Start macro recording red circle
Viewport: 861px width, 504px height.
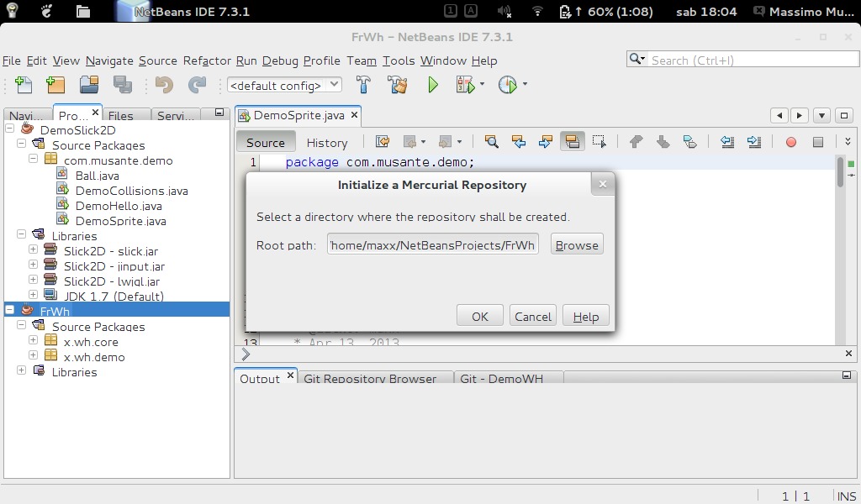tap(790, 142)
